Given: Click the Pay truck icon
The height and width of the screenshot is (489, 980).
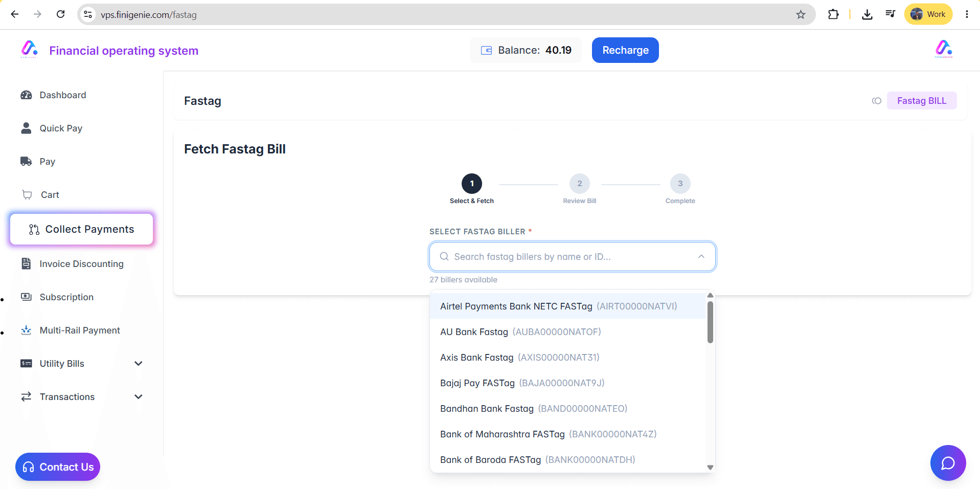Looking at the screenshot, I should [x=26, y=162].
